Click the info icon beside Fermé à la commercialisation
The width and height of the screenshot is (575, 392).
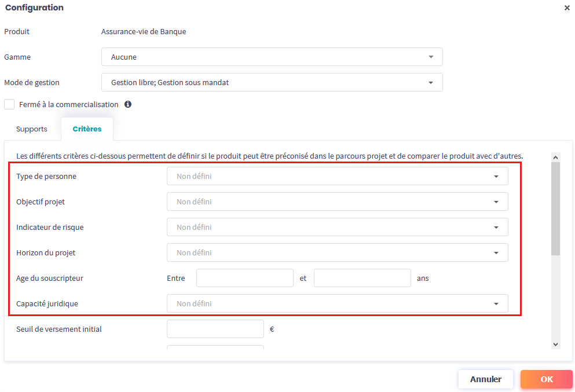[x=128, y=105]
